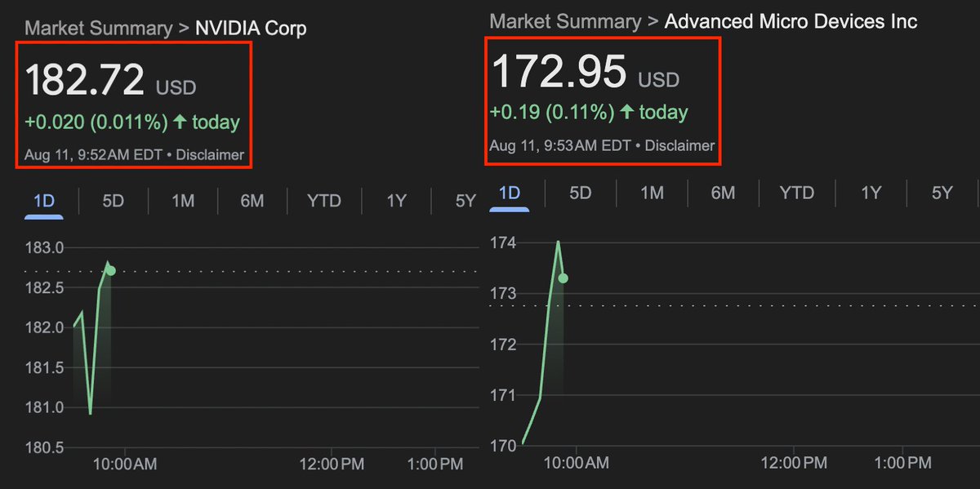
Task: Click the 182.72 price value
Action: (x=85, y=80)
